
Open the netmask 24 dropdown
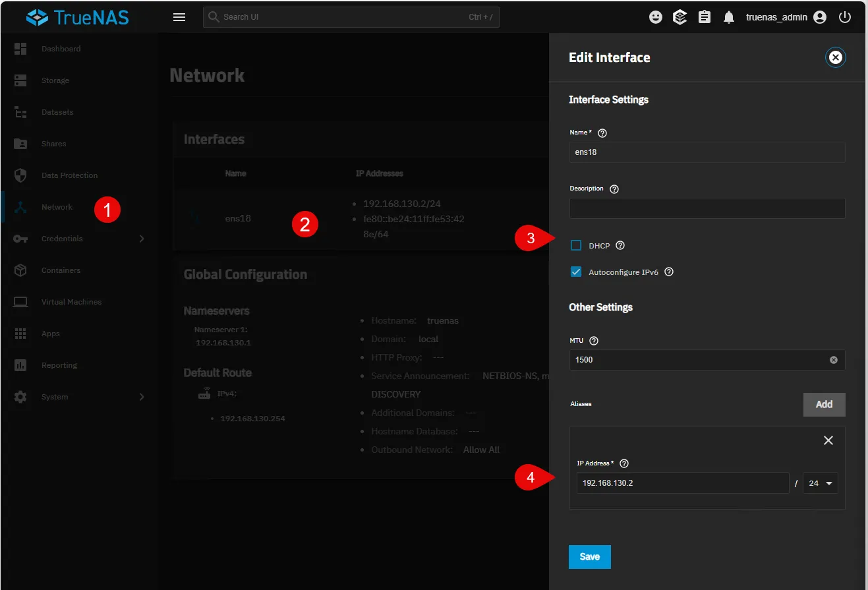tap(820, 483)
